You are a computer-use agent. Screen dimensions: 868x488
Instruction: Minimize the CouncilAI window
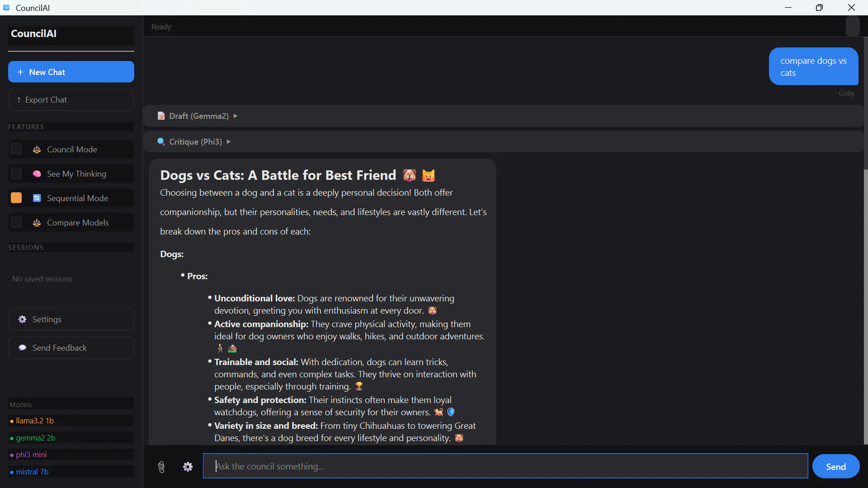(x=788, y=8)
